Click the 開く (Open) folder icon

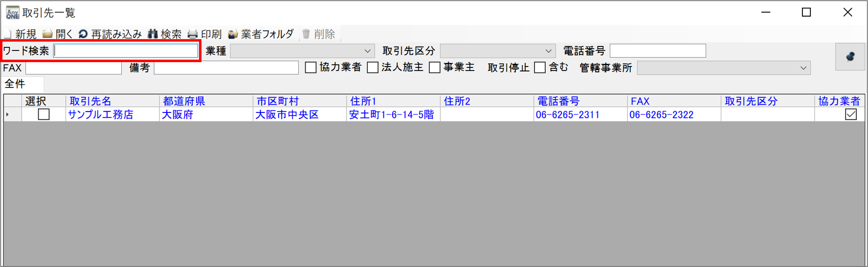click(47, 34)
